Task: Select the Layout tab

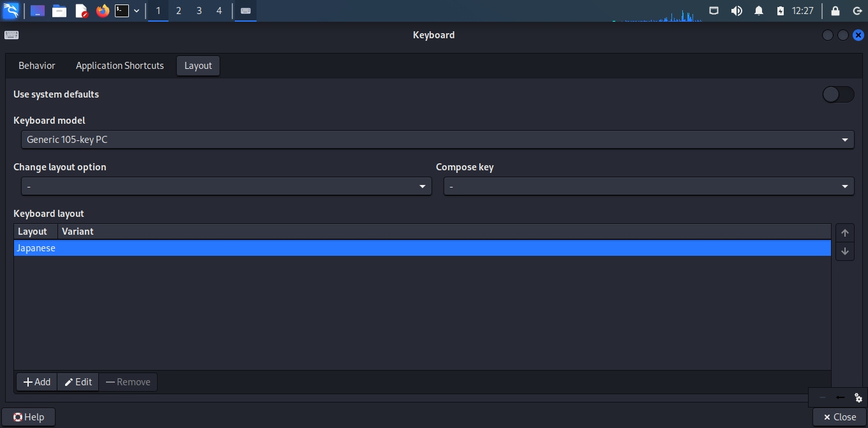Action: [198, 66]
